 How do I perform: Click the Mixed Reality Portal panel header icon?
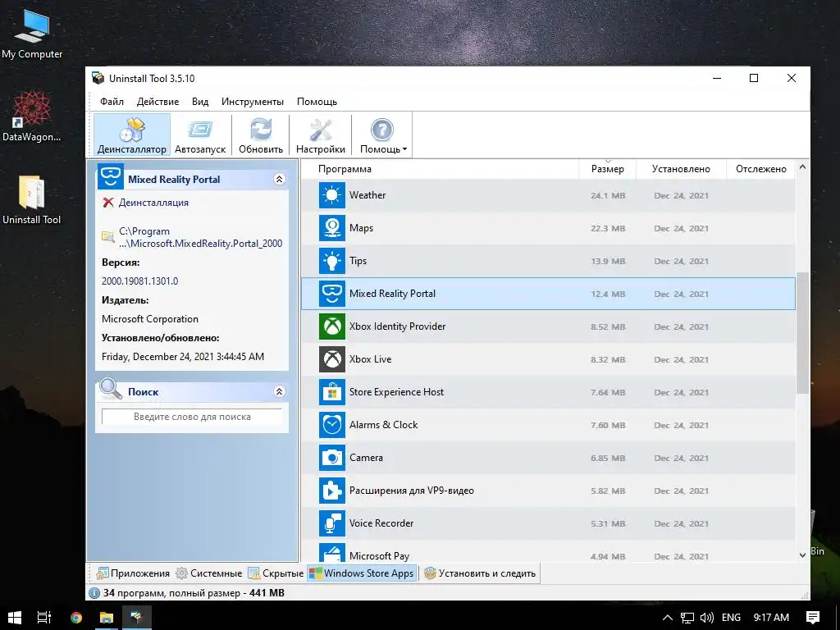(x=111, y=177)
